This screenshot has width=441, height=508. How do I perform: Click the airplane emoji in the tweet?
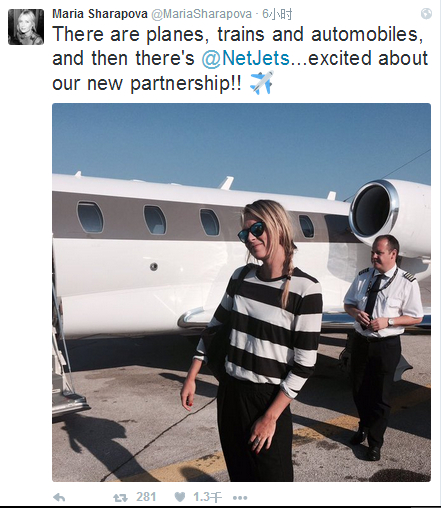262,82
